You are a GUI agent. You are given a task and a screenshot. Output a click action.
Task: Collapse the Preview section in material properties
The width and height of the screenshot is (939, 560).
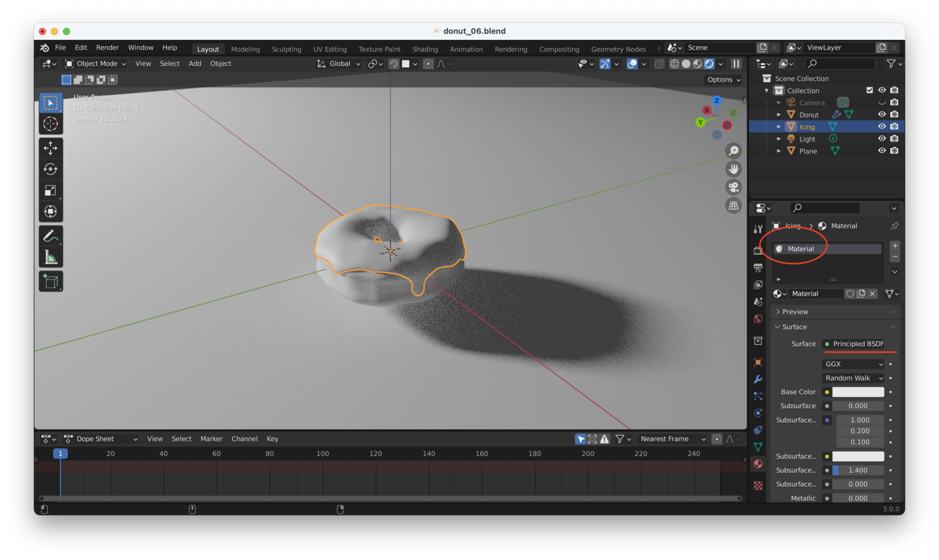793,311
